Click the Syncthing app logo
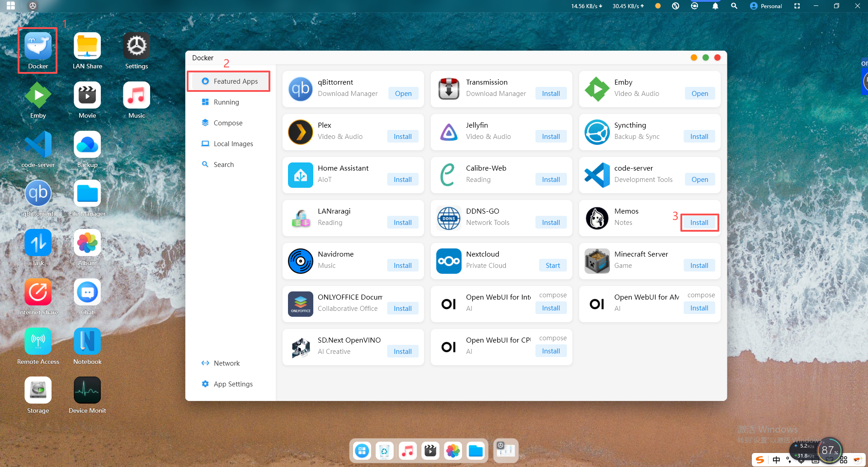Image resolution: width=868 pixels, height=467 pixels. point(597,132)
